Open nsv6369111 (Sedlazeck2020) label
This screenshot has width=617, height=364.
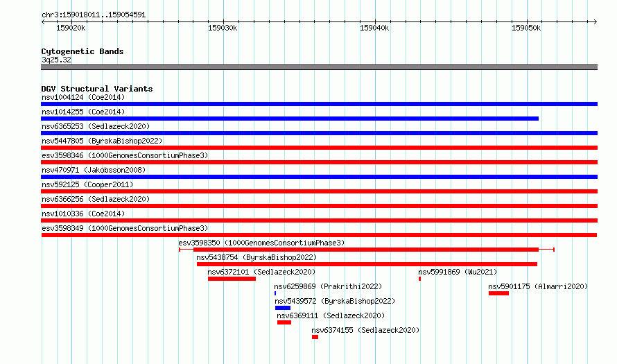(331, 315)
